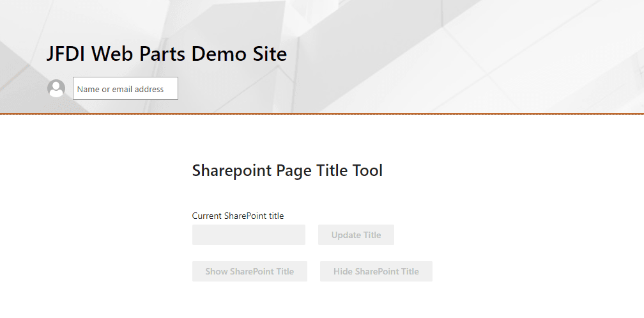Click Hide SharePoint Title button
The width and height of the screenshot is (644, 318).
tap(376, 271)
